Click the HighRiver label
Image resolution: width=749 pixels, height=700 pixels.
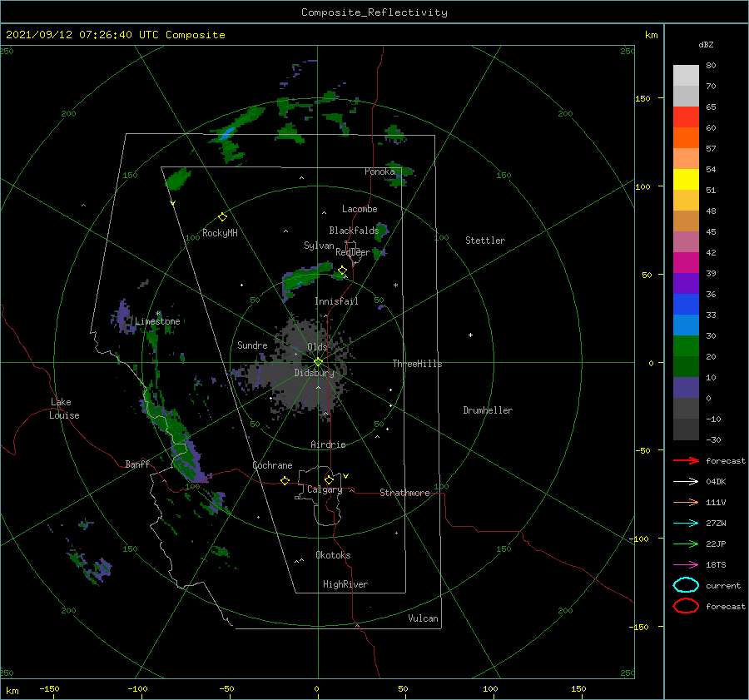tap(345, 584)
